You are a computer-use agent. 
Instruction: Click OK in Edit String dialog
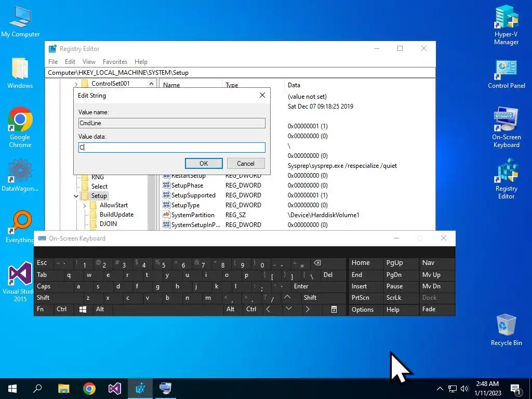[x=204, y=164]
